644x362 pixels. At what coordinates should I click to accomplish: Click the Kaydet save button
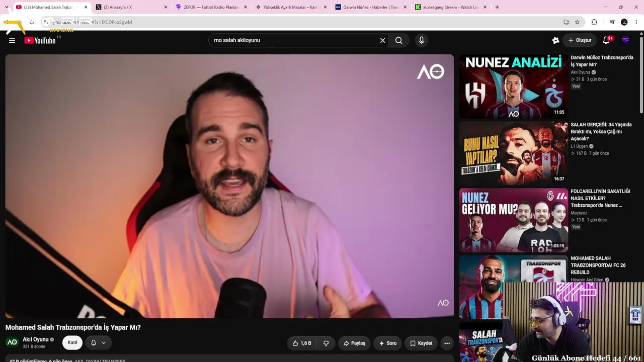[x=421, y=343]
